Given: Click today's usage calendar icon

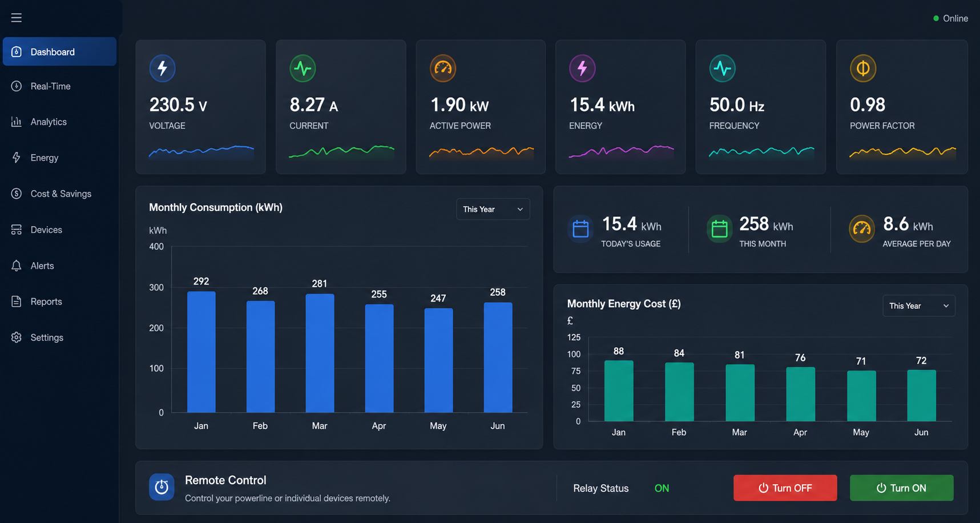Looking at the screenshot, I should [580, 229].
